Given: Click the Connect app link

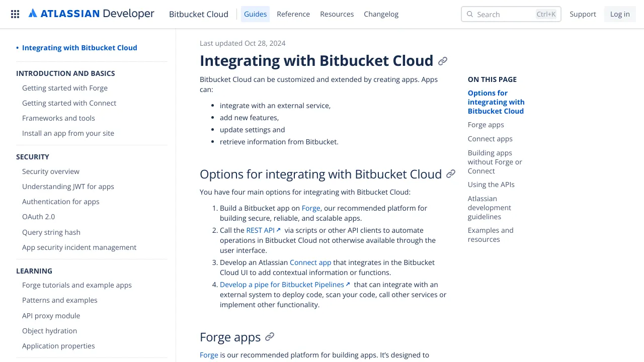Looking at the screenshot, I should [310, 262].
